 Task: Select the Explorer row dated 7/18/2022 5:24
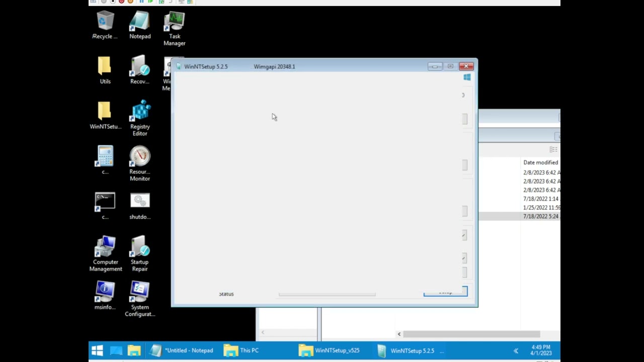click(x=519, y=216)
